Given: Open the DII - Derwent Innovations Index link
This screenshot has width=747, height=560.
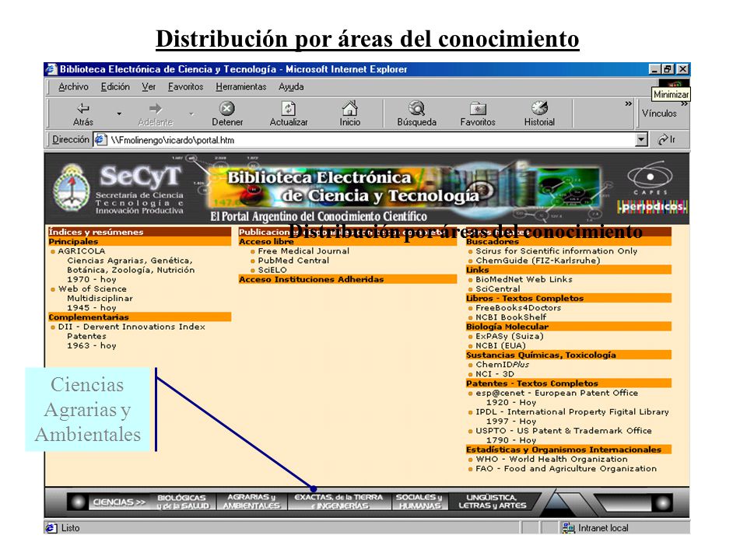Looking at the screenshot, I should point(132,327).
